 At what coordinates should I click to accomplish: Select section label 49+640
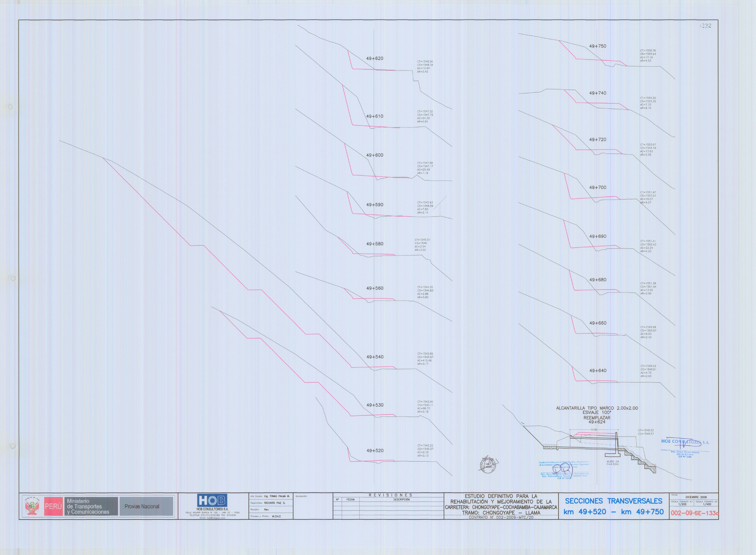point(598,371)
